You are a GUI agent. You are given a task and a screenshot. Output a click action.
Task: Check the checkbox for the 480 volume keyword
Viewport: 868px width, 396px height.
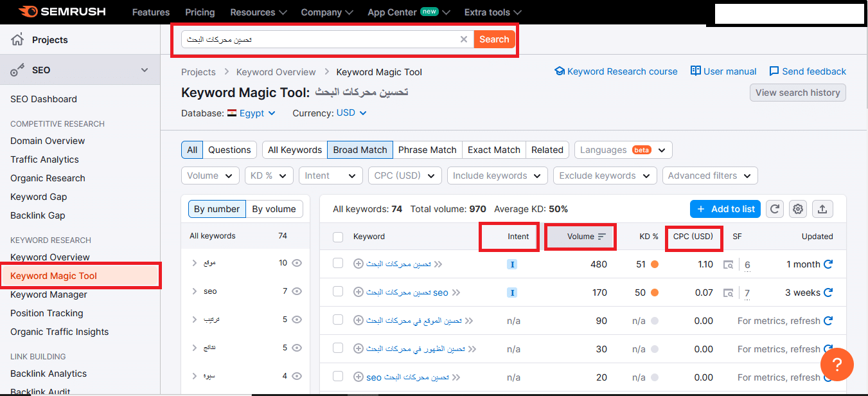coord(338,264)
